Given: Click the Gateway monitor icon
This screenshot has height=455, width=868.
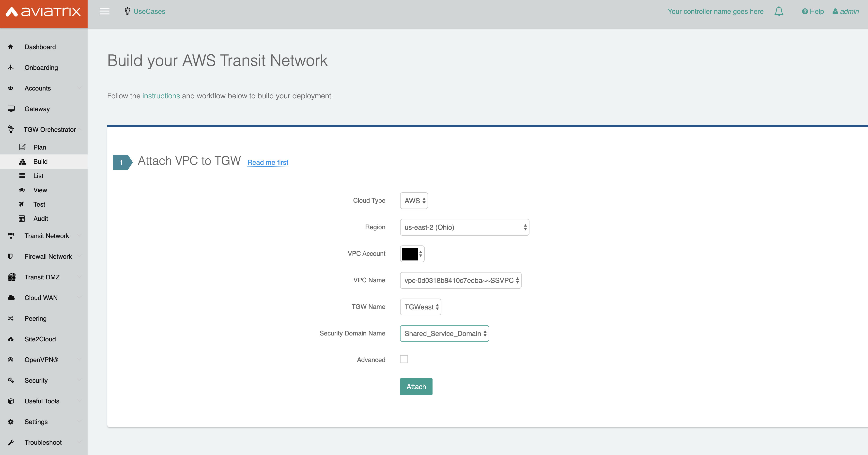Looking at the screenshot, I should coord(11,109).
